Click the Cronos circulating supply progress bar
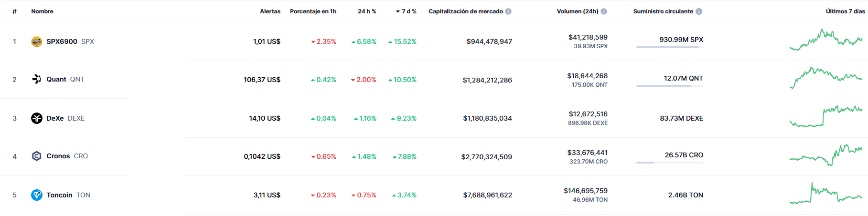 click(669, 163)
